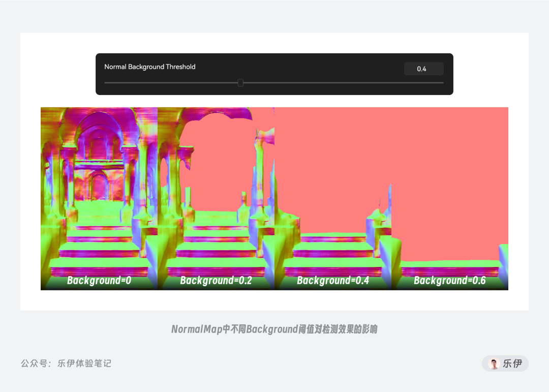Select the Background=0 normal map image
549x392 pixels.
click(99, 199)
